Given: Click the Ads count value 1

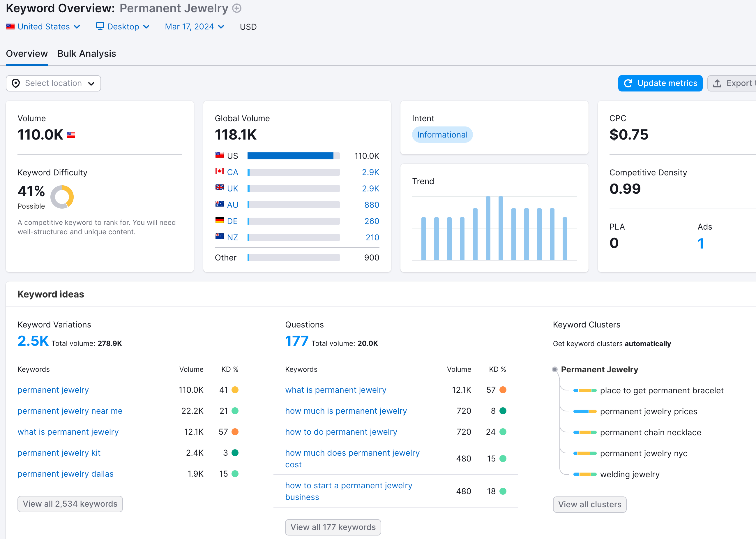Looking at the screenshot, I should [x=701, y=243].
